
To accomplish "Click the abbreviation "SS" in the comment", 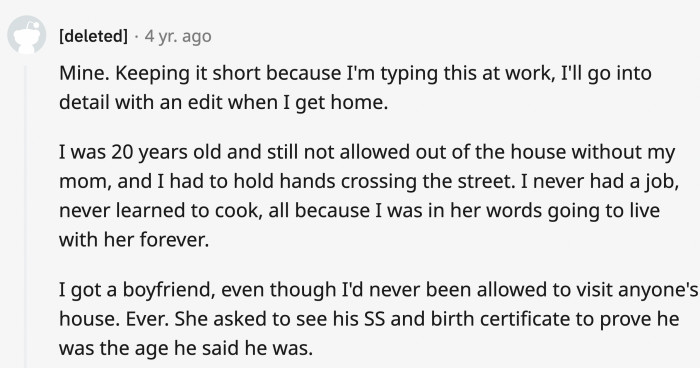I will [375, 319].
